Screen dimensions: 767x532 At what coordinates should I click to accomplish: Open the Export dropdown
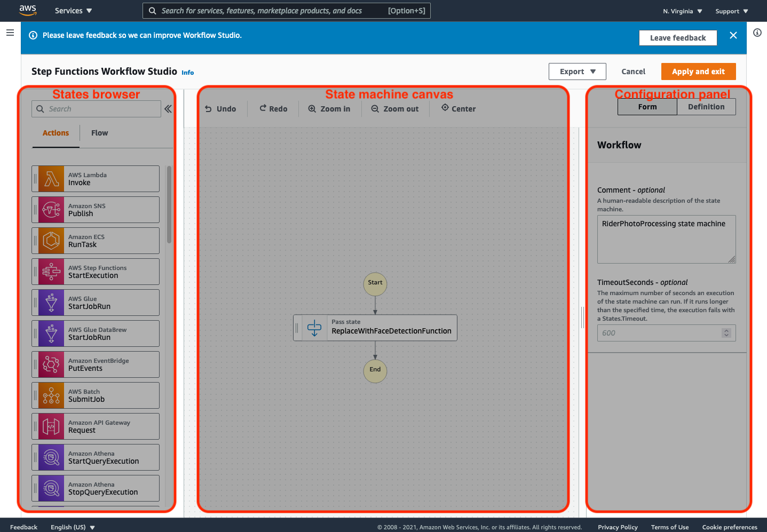click(x=578, y=72)
